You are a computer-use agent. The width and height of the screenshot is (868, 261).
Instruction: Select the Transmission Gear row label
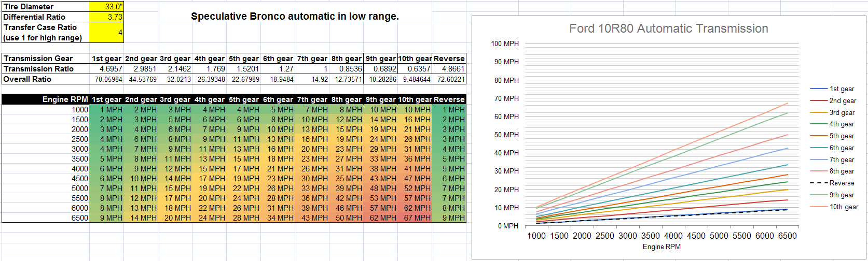[x=46, y=59]
